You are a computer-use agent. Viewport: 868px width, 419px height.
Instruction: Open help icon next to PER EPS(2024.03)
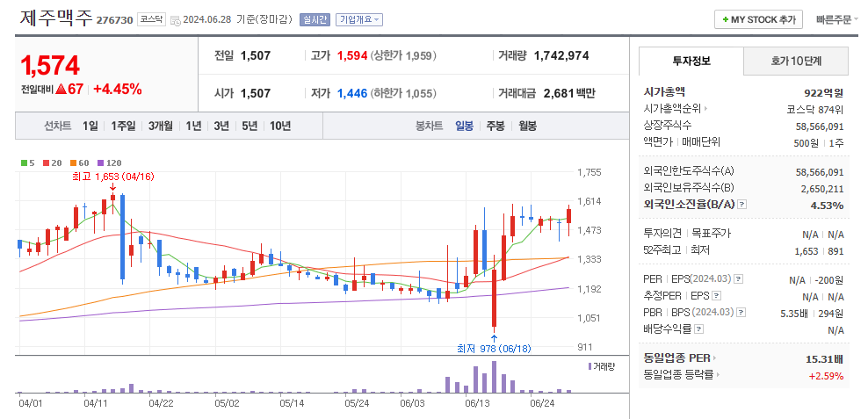739,279
